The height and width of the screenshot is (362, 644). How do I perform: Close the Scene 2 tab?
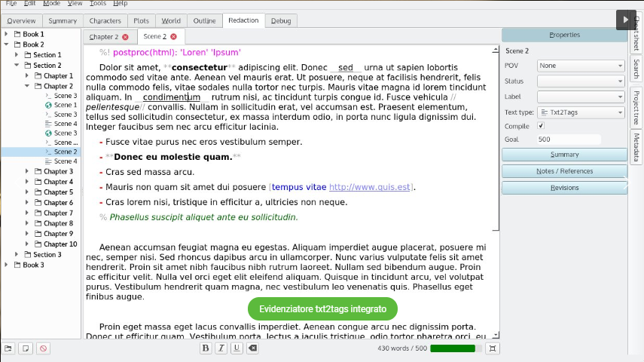174,37
